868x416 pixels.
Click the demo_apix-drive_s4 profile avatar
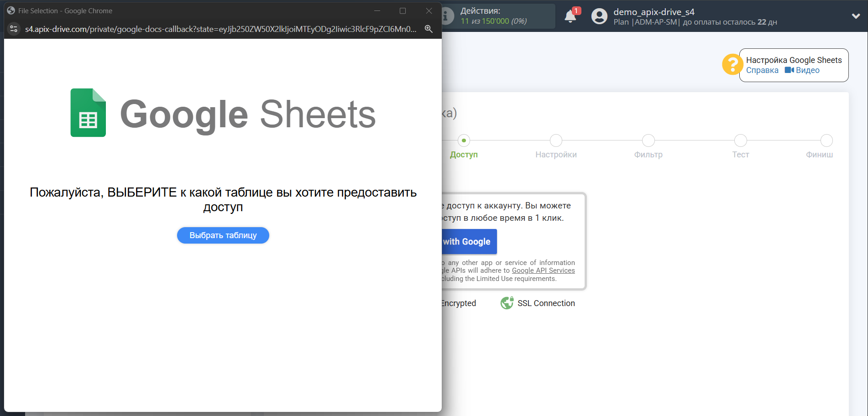tap(599, 16)
